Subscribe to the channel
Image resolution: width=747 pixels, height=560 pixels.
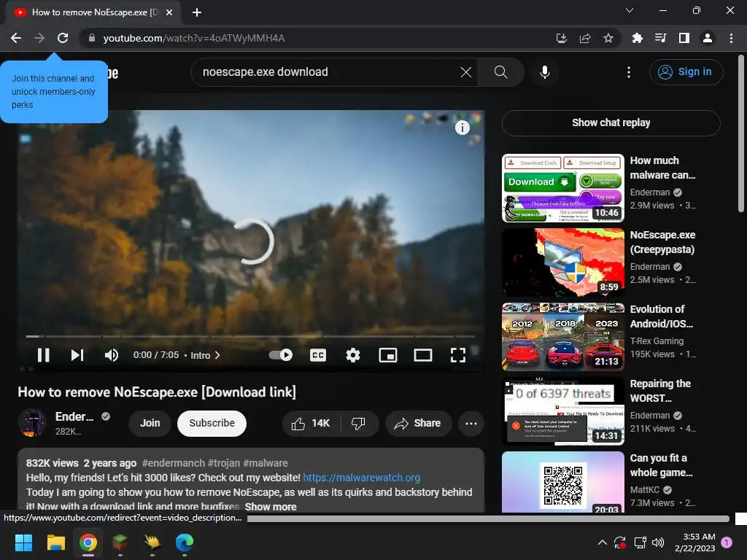[x=212, y=424]
